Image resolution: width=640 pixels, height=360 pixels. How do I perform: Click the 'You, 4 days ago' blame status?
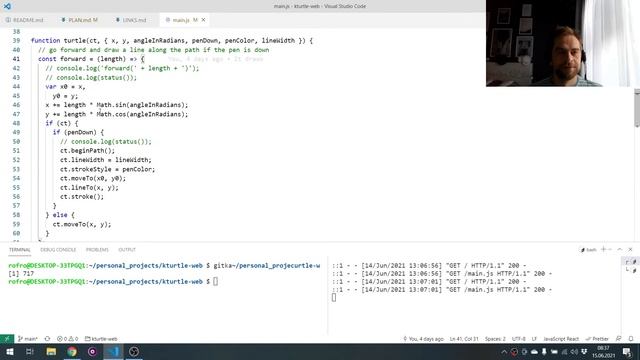(423, 339)
